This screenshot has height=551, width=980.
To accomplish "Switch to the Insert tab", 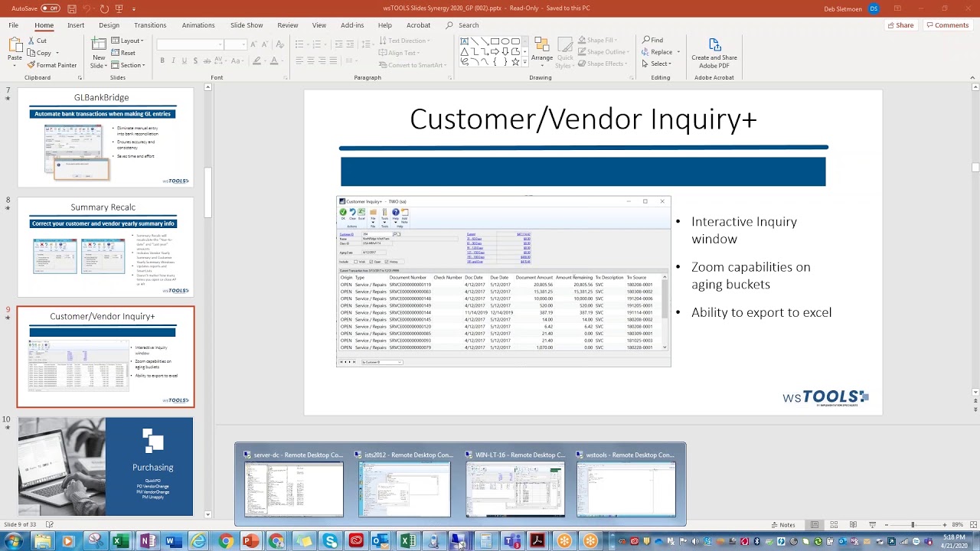I will 75,25.
